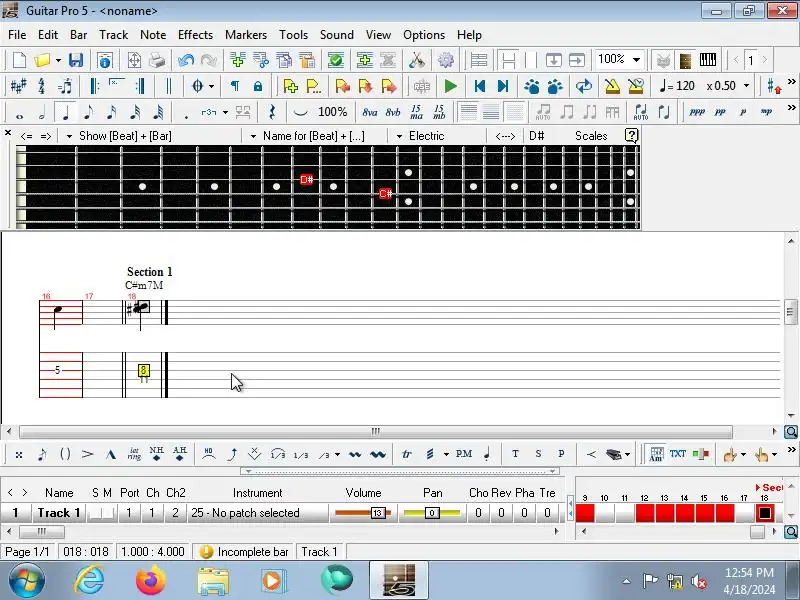Image resolution: width=800 pixels, height=600 pixels.
Task: Open Firefox from the taskbar
Action: coord(151,580)
